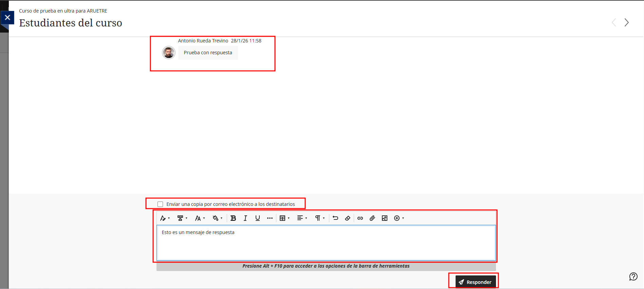Send reply with the Responder button
This screenshot has width=644, height=289.
[475, 282]
